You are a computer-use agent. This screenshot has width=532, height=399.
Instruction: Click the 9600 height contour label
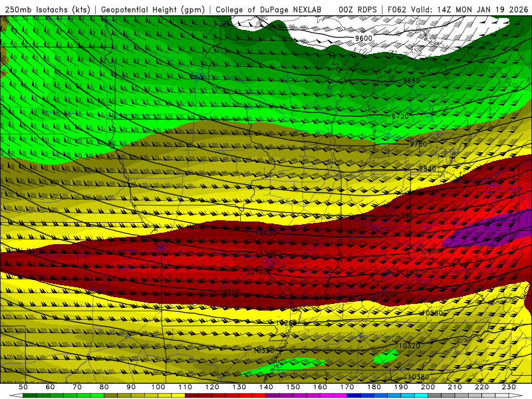coord(363,39)
